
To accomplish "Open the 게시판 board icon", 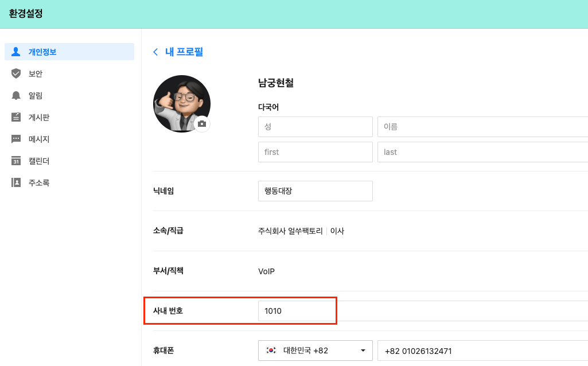I will coord(15,117).
